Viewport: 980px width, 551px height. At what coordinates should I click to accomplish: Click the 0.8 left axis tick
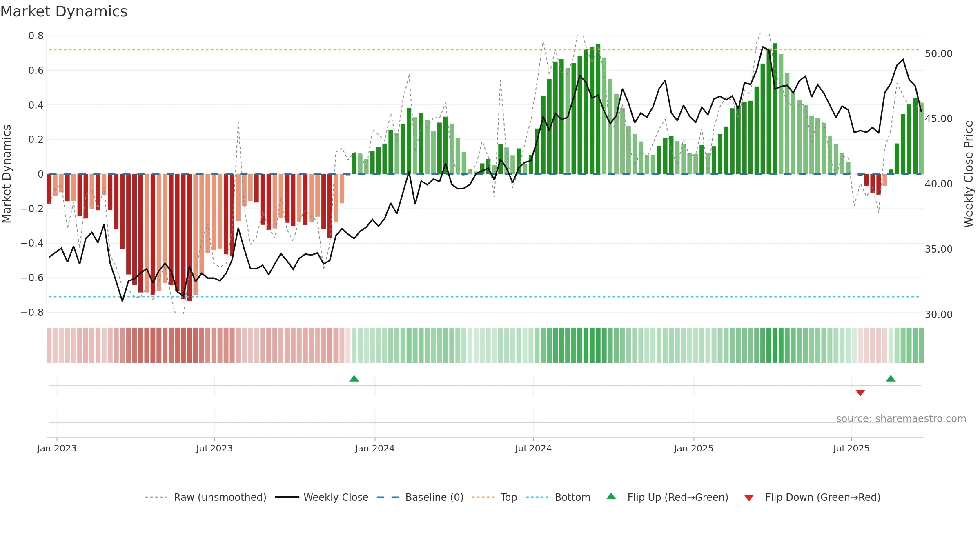pyautogui.click(x=36, y=36)
